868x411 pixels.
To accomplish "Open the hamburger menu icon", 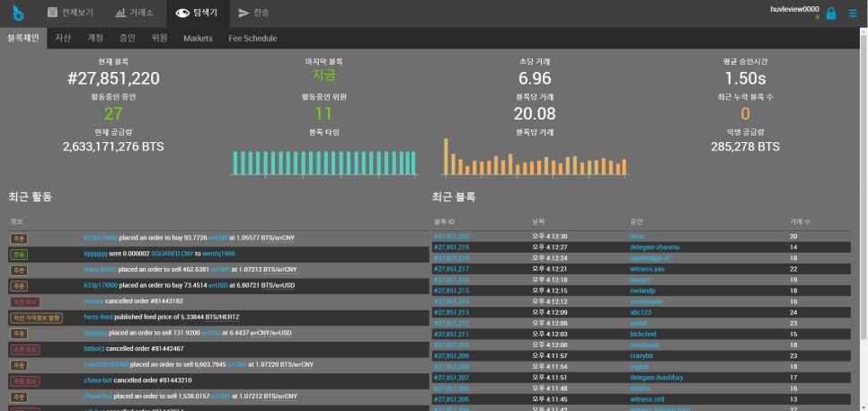I will (x=853, y=13).
